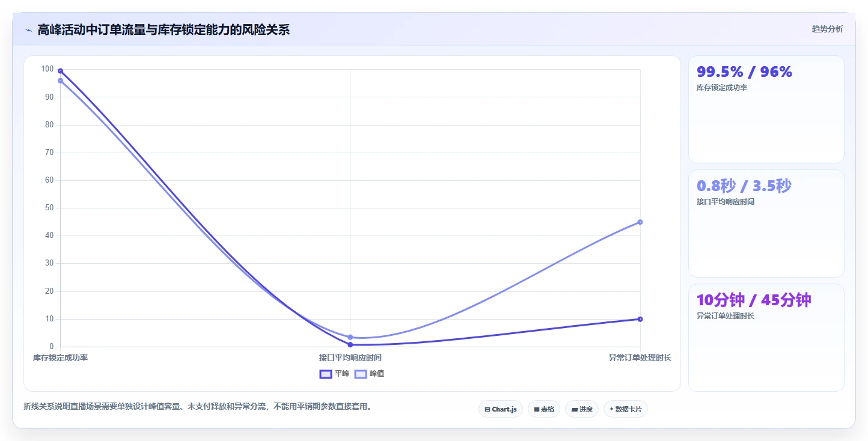Click the footnote text starting 折线关系说明
Screen dimensions: 868x441
tap(199, 407)
